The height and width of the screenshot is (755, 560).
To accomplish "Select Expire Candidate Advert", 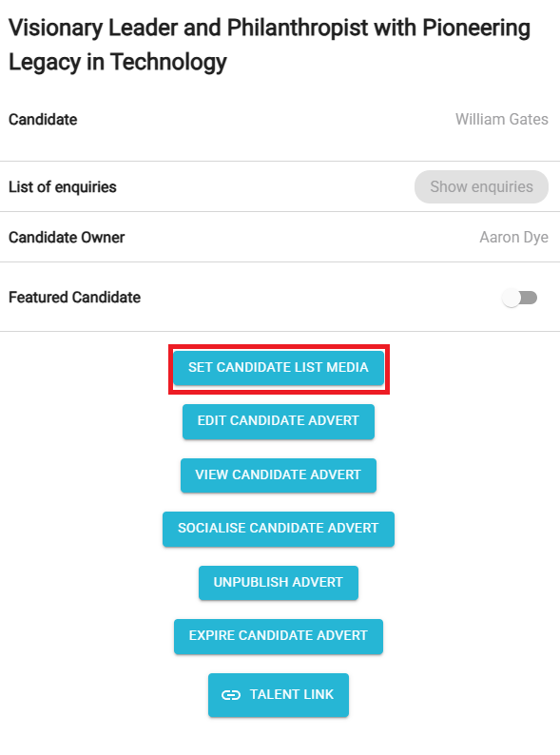I will tap(279, 636).
